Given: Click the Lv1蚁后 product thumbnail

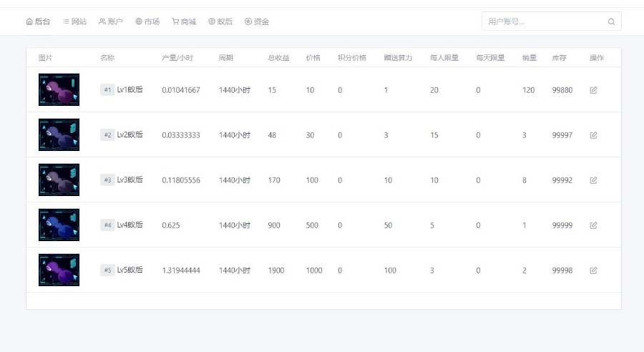Looking at the screenshot, I should click(x=59, y=90).
